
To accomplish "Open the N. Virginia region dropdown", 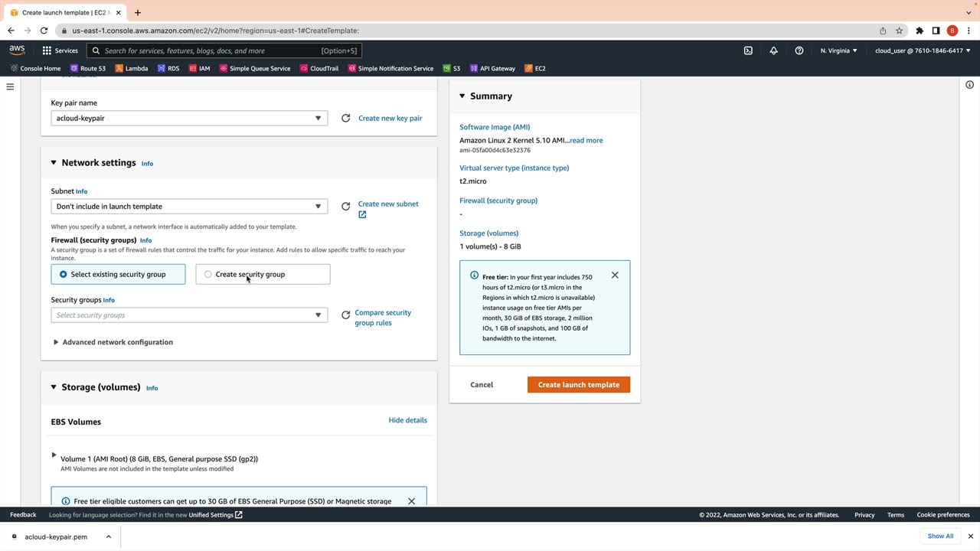I will (x=839, y=51).
